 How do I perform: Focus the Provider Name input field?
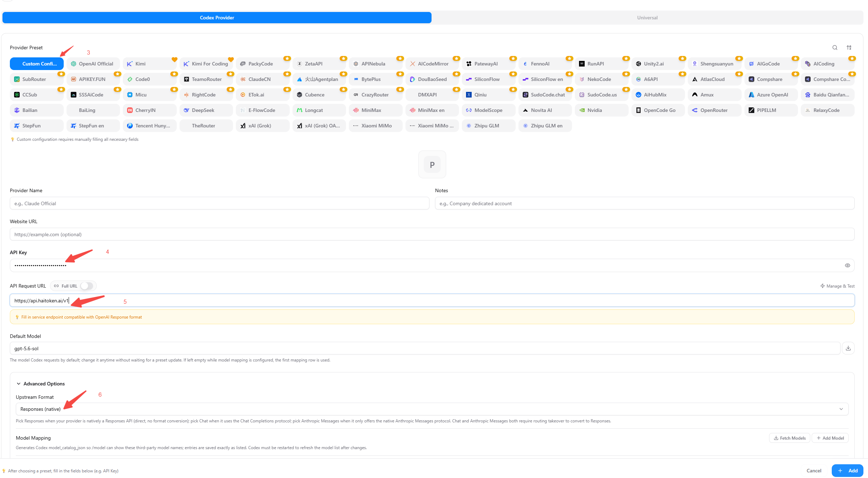click(220, 203)
